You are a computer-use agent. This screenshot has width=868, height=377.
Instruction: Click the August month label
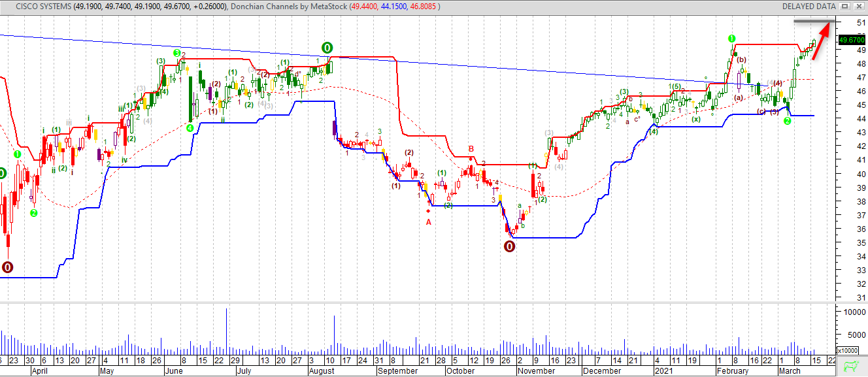[x=321, y=370]
